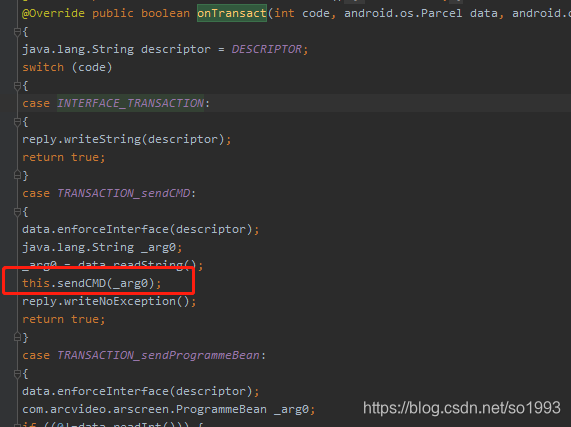571x427 pixels.
Task: Fold the TRANSACTION_sendCMD case block
Action: (17, 211)
